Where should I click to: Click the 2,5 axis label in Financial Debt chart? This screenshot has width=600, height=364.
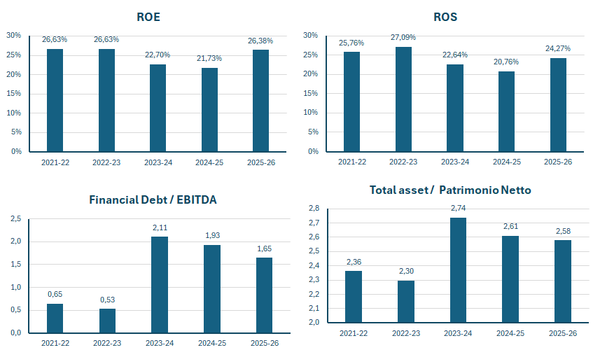(15, 219)
